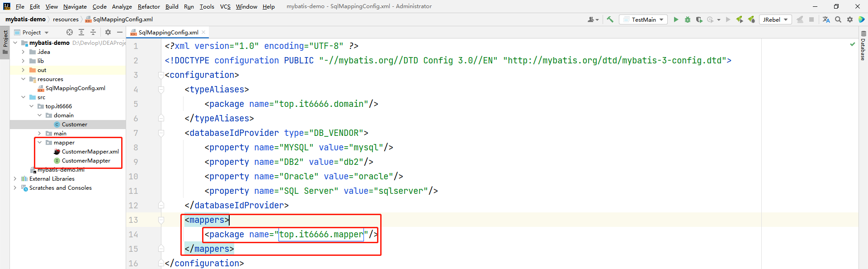Collapse the src folder

(x=23, y=97)
